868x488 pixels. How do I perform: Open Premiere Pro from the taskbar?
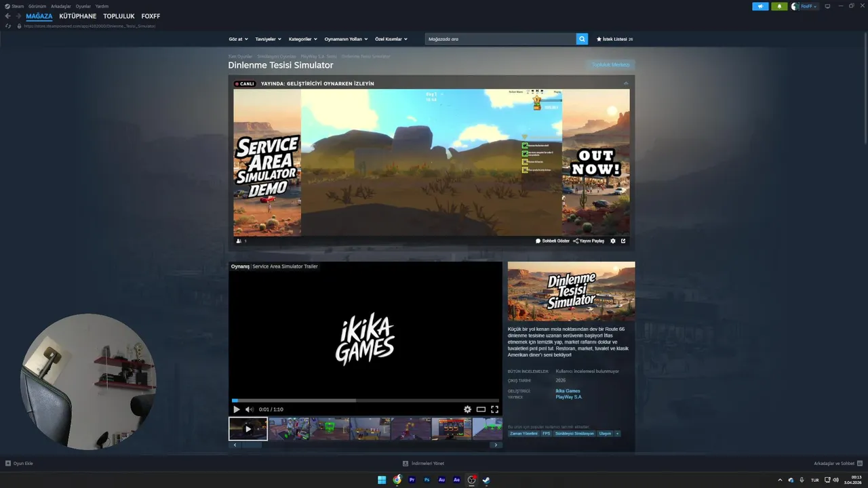click(x=412, y=480)
